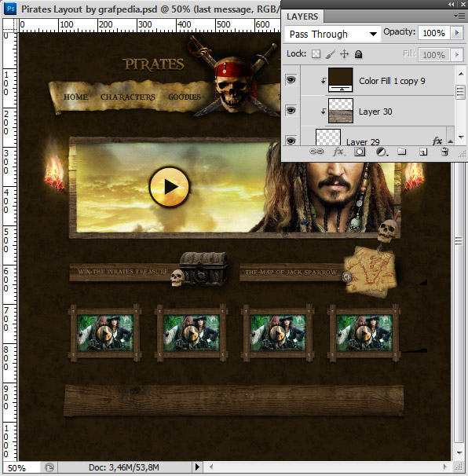This screenshot has height=476, width=468.
Task: Click the Layer 29 thumbnail
Action: coord(328,137)
